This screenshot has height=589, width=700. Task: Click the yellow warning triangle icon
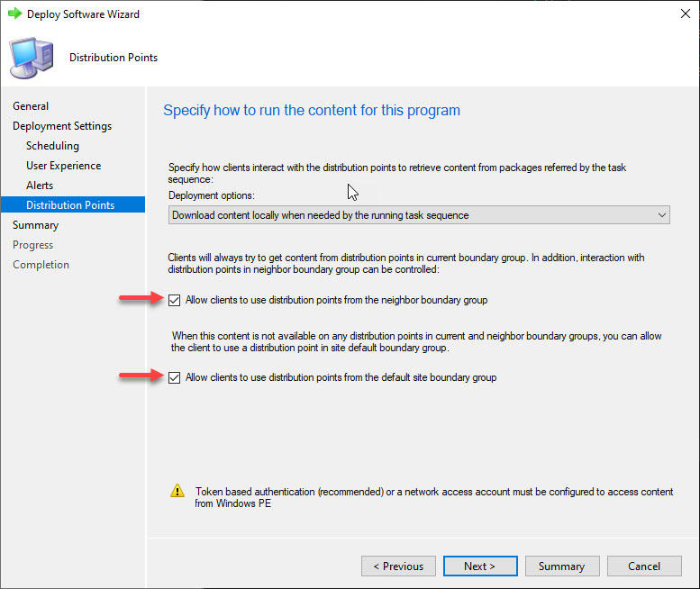click(x=177, y=491)
